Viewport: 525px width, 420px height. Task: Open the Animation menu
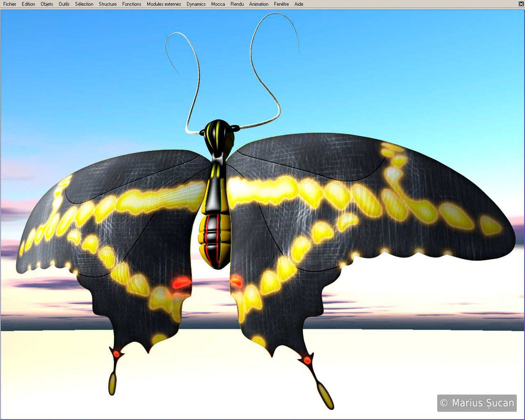pyautogui.click(x=259, y=4)
